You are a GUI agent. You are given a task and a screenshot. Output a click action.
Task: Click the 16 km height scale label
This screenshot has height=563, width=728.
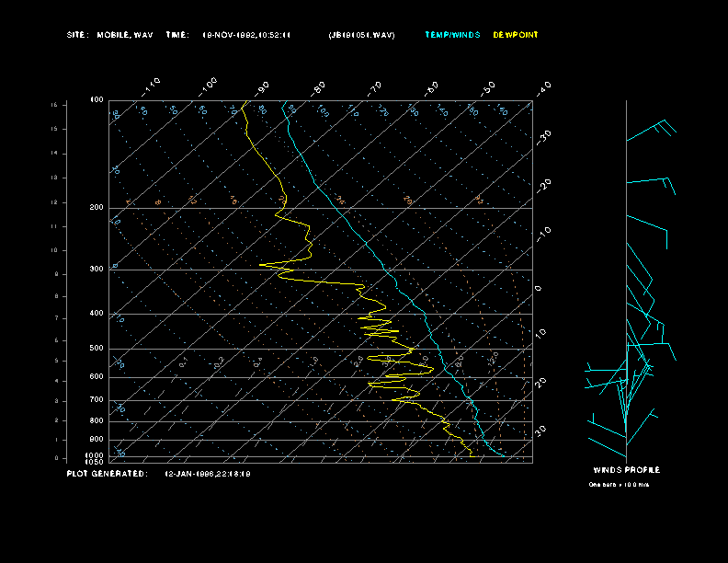(54, 105)
